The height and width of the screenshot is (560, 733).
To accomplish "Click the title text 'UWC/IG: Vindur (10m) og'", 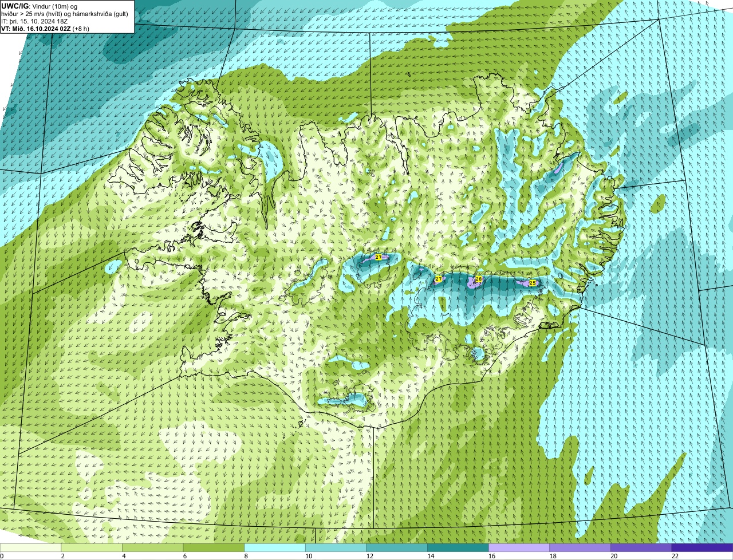I will (40, 6).
